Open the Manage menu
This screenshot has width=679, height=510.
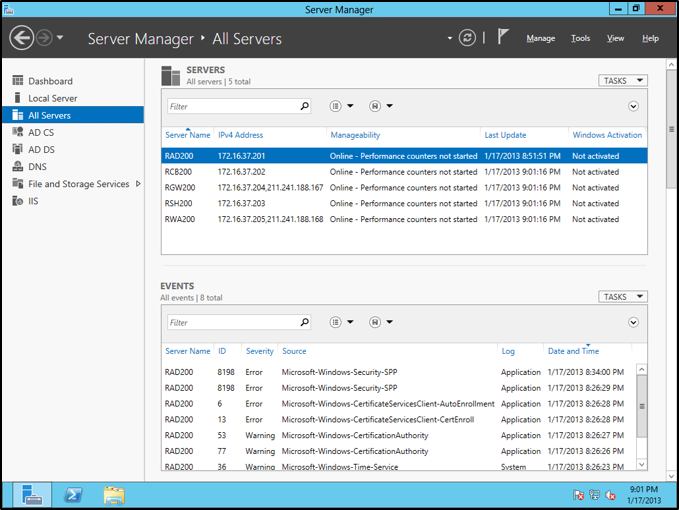[x=540, y=38]
